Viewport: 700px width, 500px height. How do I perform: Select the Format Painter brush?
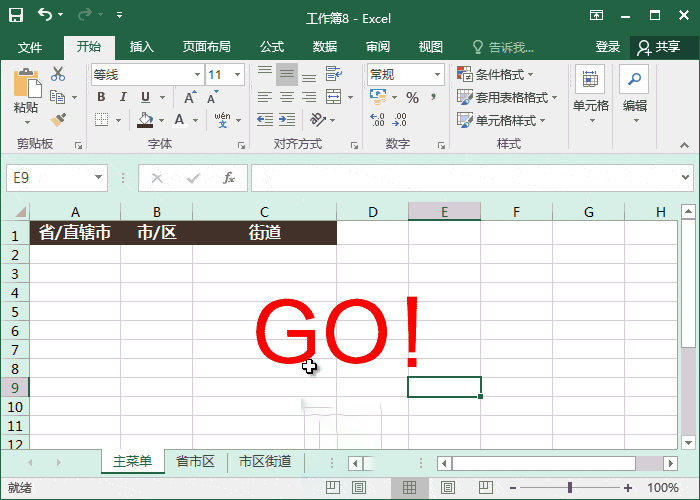click(x=58, y=119)
